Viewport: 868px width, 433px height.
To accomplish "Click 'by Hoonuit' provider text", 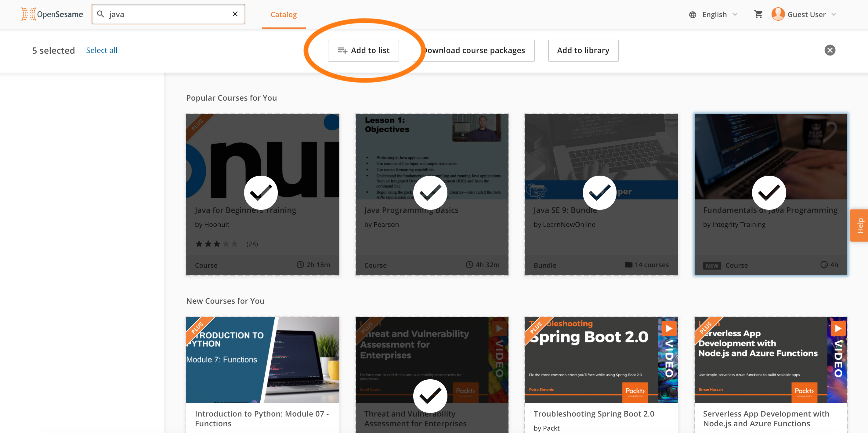I will (212, 225).
